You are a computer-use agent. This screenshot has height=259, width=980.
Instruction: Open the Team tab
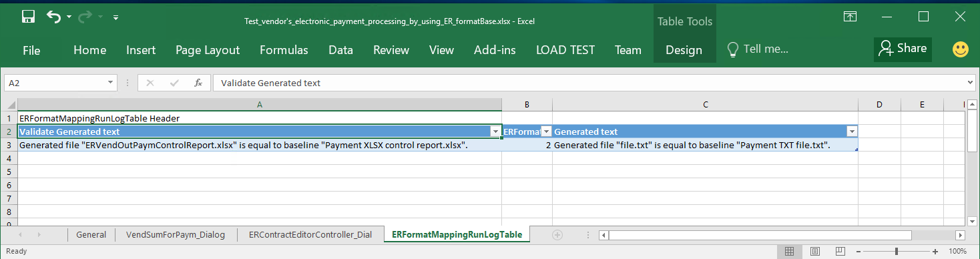coord(628,50)
